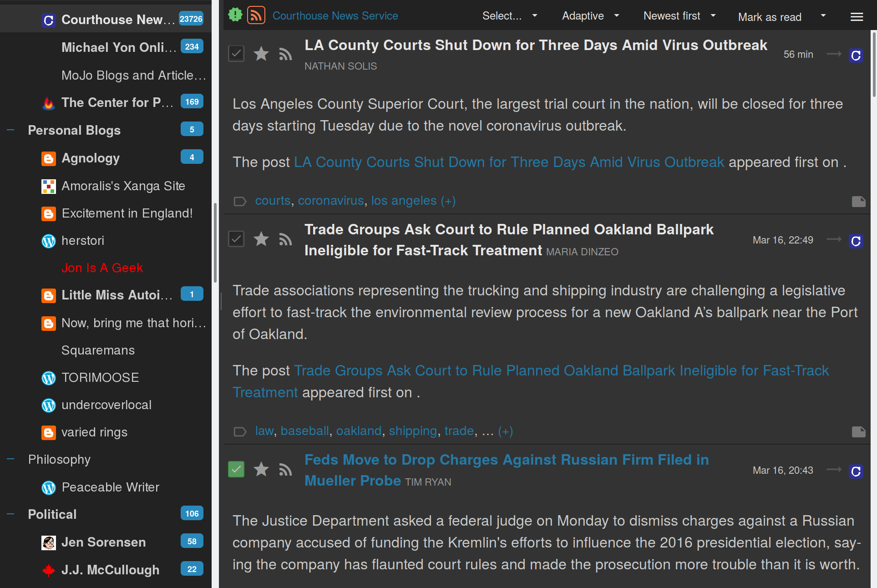Toggle read checkbox on LA County Courts article
The image size is (877, 588).
(236, 54)
